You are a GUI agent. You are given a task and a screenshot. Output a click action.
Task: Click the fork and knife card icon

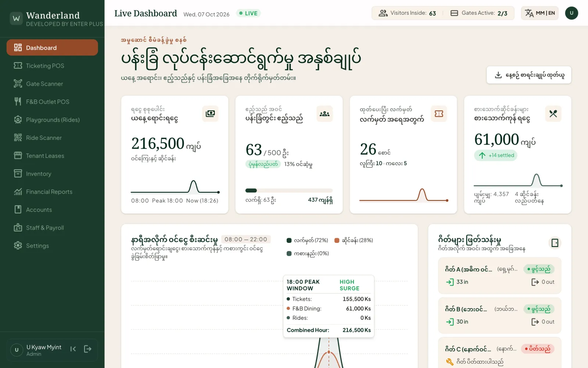(x=553, y=113)
